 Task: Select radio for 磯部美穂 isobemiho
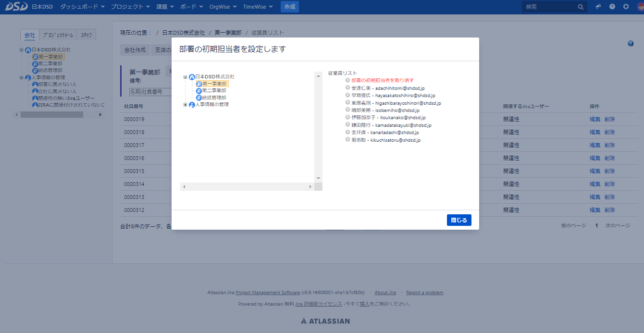tap(347, 110)
